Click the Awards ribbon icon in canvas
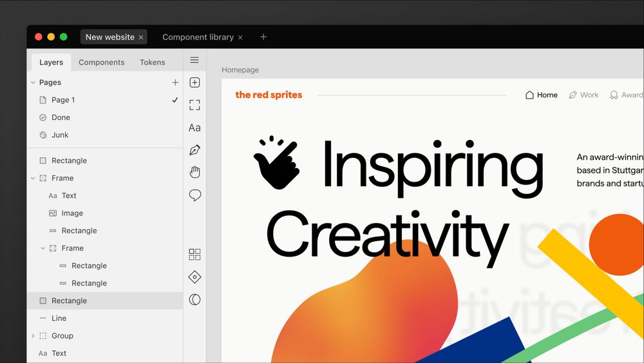Viewport: 644px width, 363px height. point(614,95)
